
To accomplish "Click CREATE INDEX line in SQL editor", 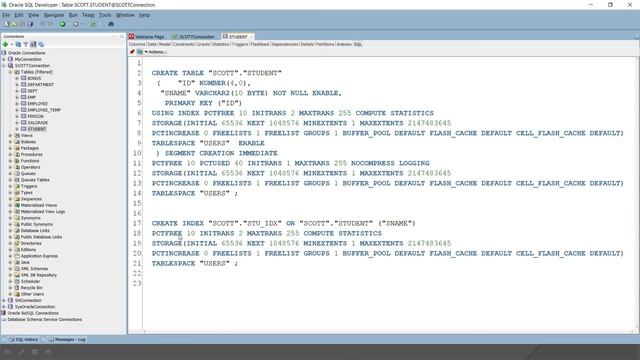I will click(x=284, y=223).
